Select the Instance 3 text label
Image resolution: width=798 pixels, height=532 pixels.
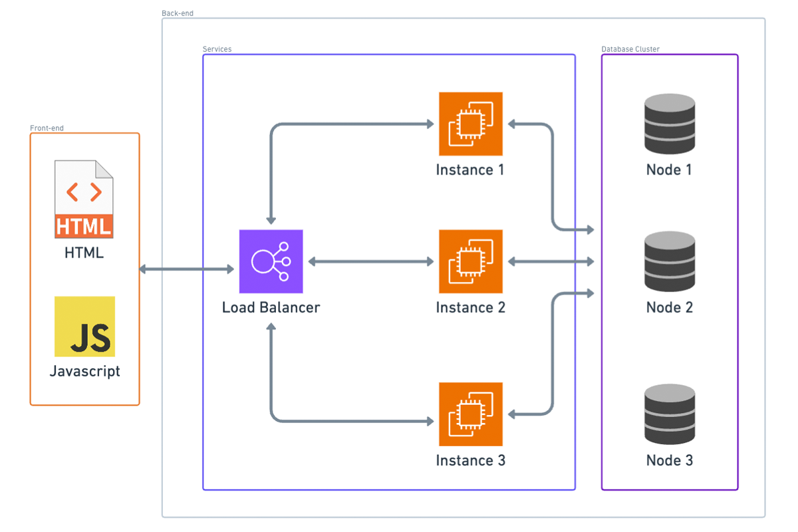click(x=470, y=460)
